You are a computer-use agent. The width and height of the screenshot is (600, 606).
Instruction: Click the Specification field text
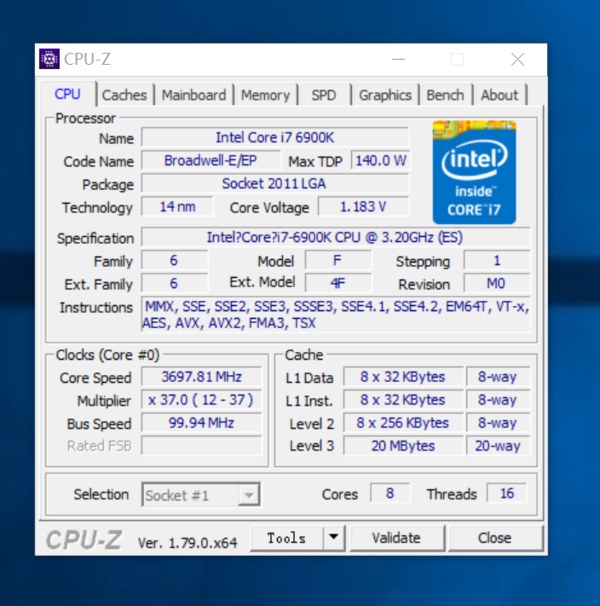[x=336, y=237]
